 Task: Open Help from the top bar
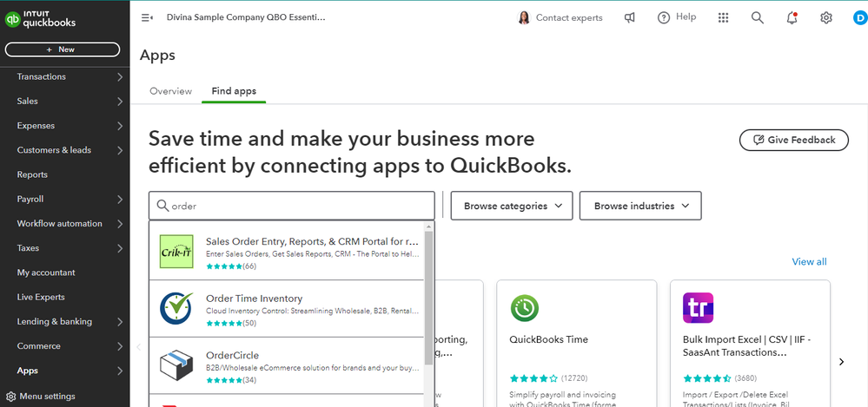(677, 17)
